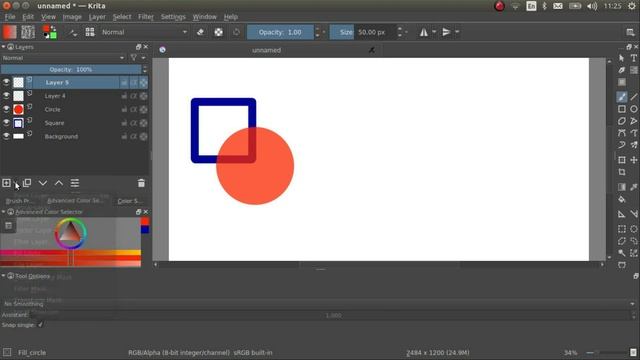Select the Assistant tool

click(622, 214)
